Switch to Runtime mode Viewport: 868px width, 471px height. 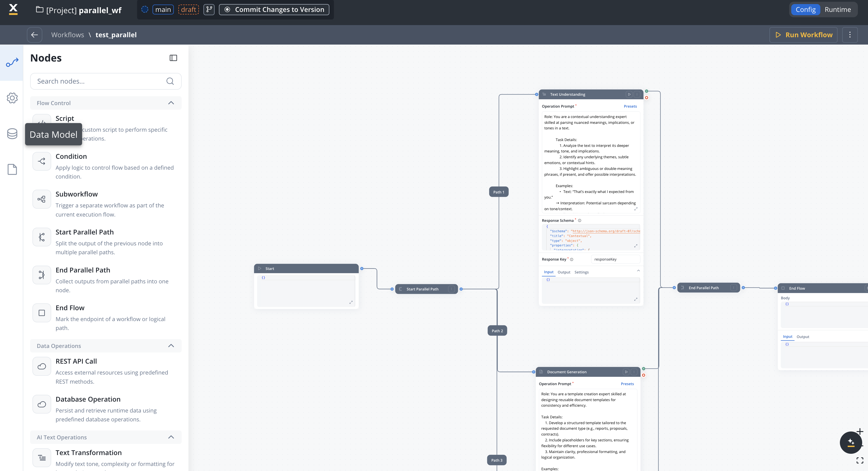coord(838,9)
